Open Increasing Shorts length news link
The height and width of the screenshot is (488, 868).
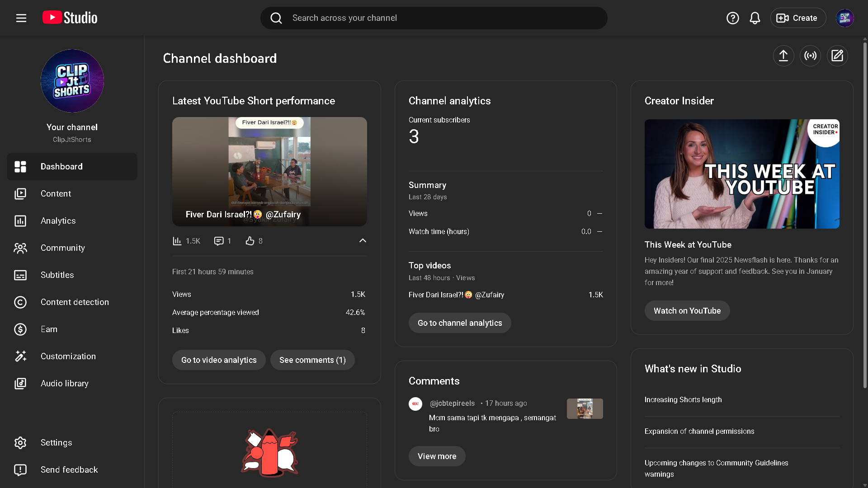click(683, 400)
